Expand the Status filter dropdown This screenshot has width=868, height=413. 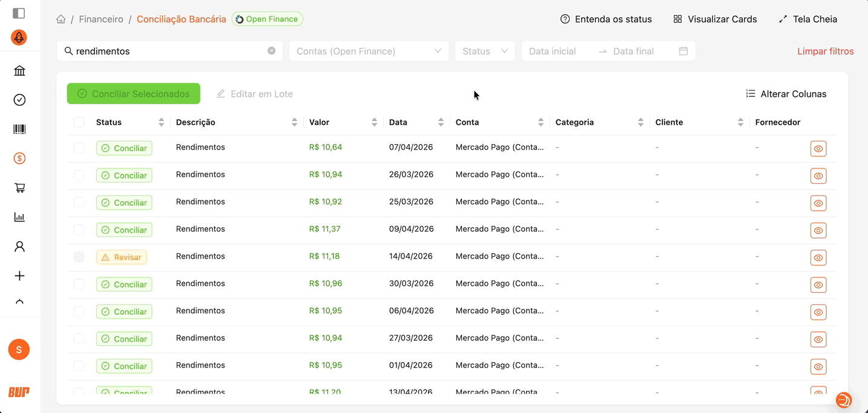click(x=484, y=51)
